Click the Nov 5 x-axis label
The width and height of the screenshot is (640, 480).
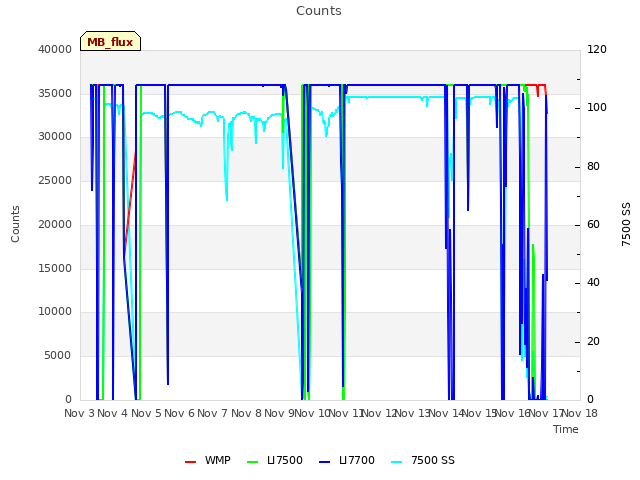(147, 413)
